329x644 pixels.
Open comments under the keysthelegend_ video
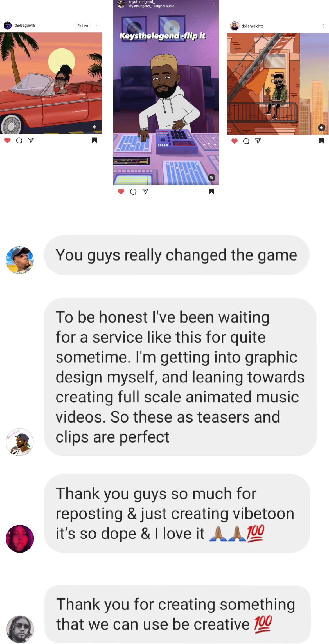click(133, 192)
